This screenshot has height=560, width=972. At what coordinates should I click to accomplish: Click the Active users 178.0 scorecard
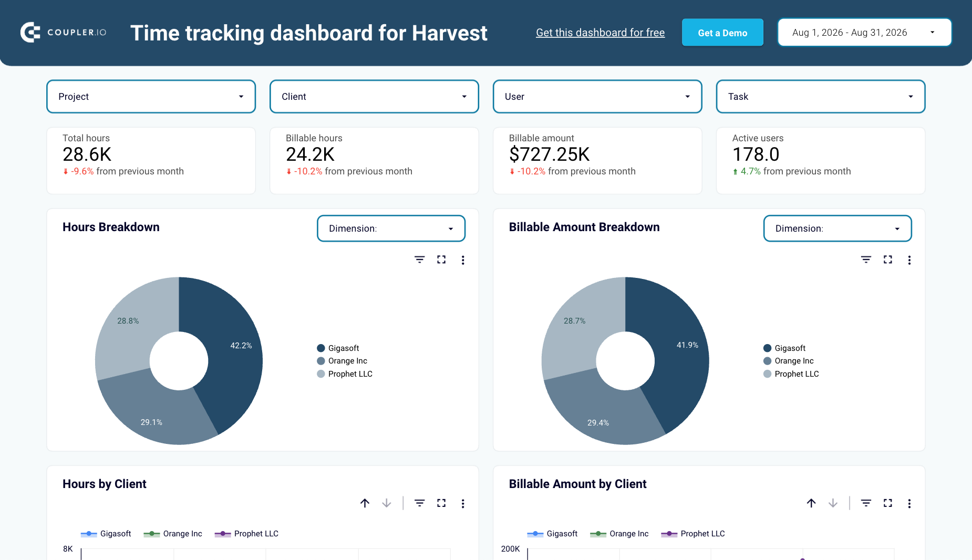click(x=821, y=161)
